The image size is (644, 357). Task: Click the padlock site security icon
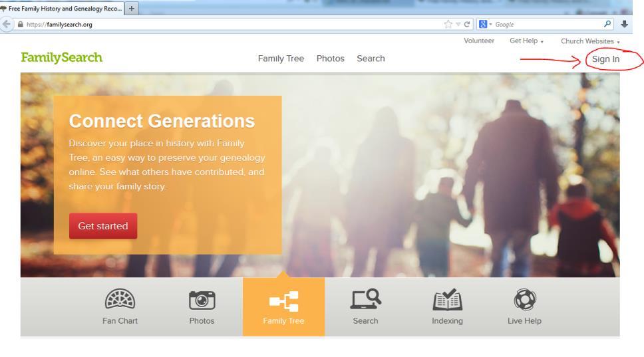coord(21,24)
